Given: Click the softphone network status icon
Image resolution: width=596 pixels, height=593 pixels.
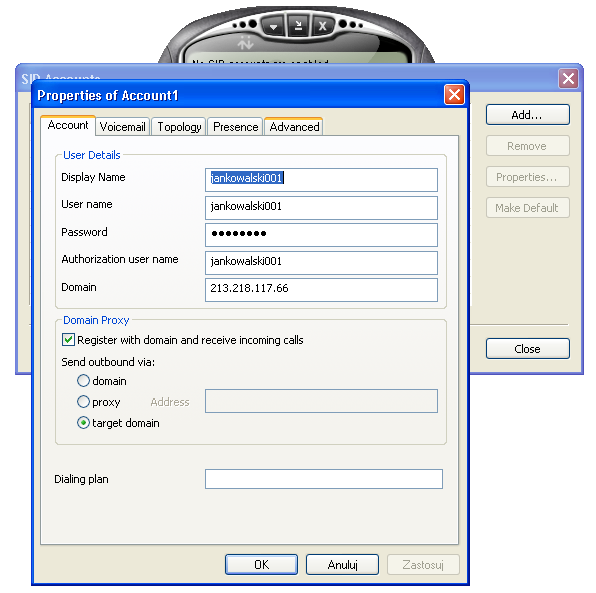Looking at the screenshot, I should [x=246, y=43].
